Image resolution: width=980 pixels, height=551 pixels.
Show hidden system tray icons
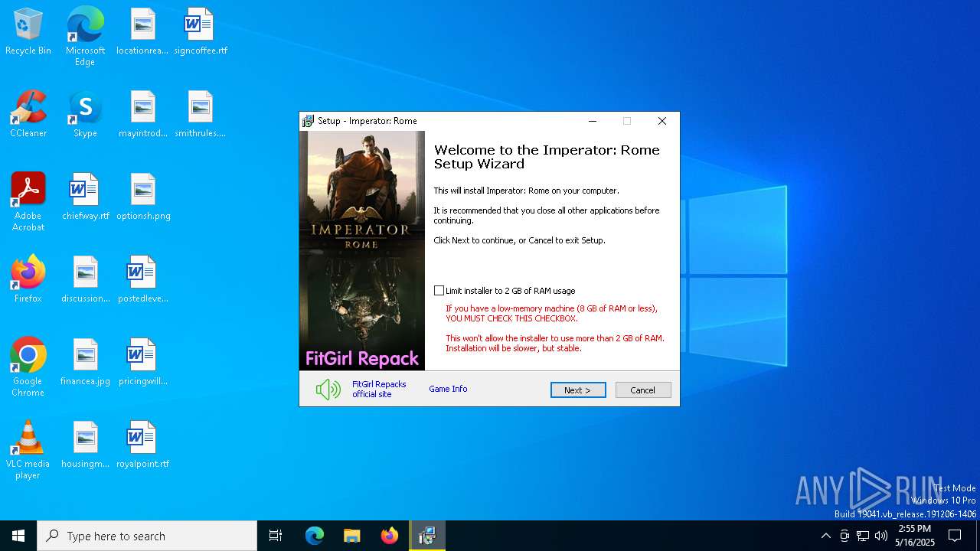(x=825, y=536)
